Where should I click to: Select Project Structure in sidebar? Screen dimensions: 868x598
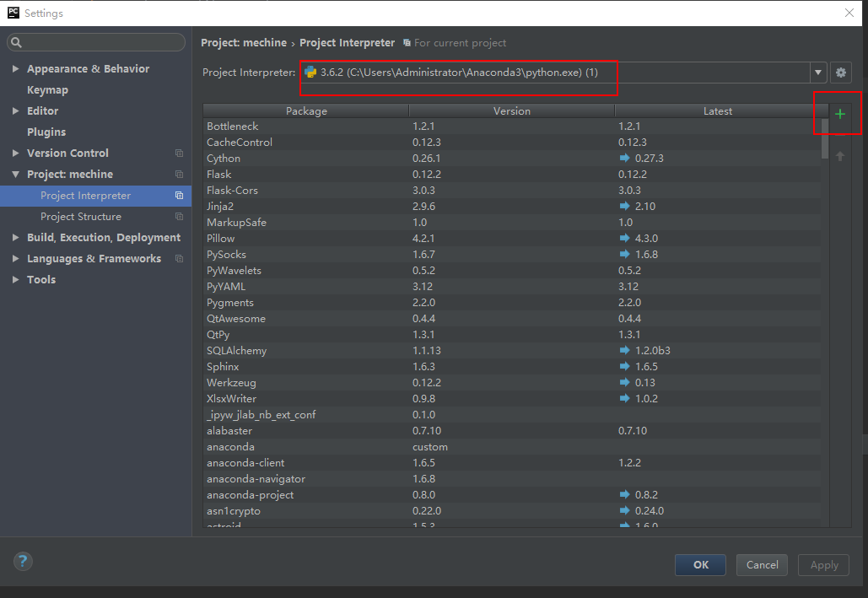(96, 217)
